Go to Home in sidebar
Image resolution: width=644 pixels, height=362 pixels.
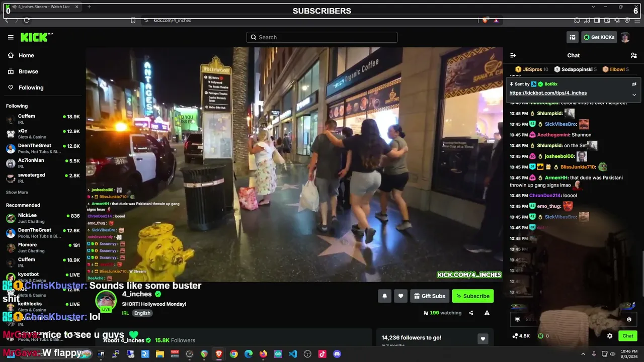(26, 55)
